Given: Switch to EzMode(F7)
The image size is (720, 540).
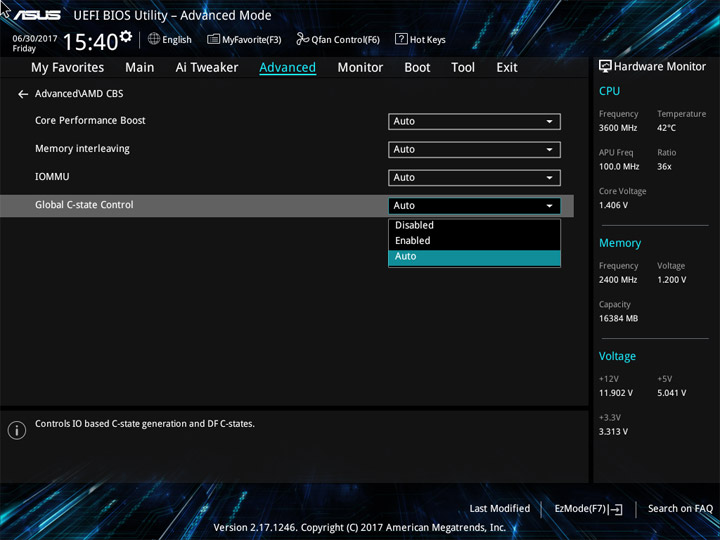Looking at the screenshot, I should click(x=589, y=509).
